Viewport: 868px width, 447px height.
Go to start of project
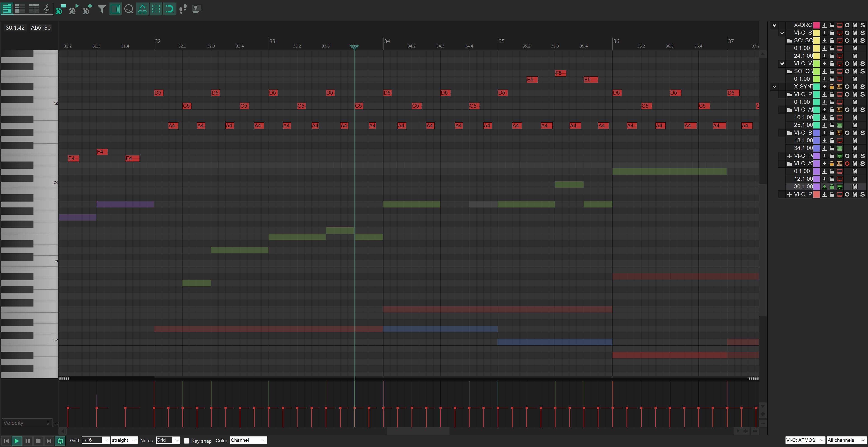point(6,441)
